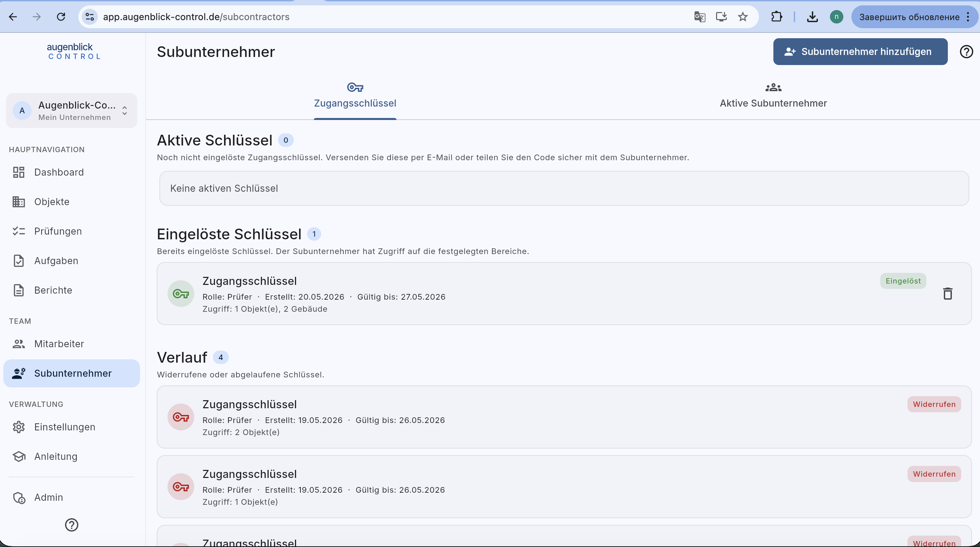Viewport: 980px width, 547px height.
Task: Click the Prüfungen checklist icon
Action: point(19,232)
